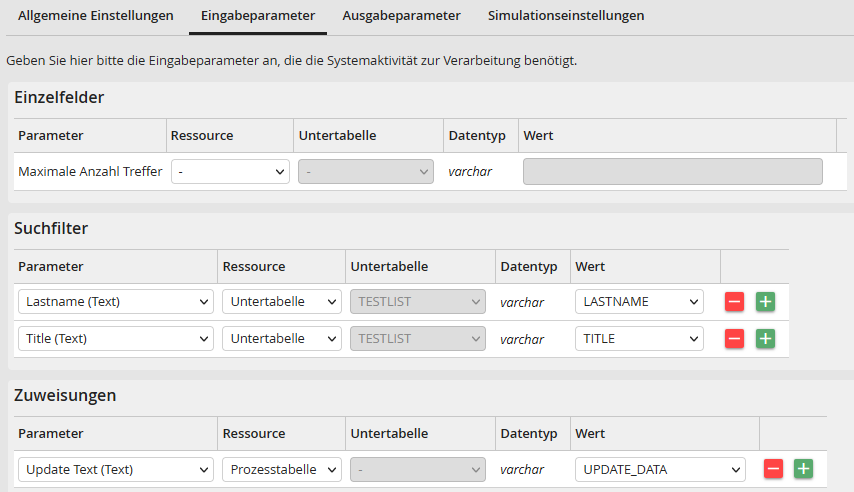Open Ressource dropdown for Maximale Anzahl Treffer
The image size is (854, 492).
(230, 171)
